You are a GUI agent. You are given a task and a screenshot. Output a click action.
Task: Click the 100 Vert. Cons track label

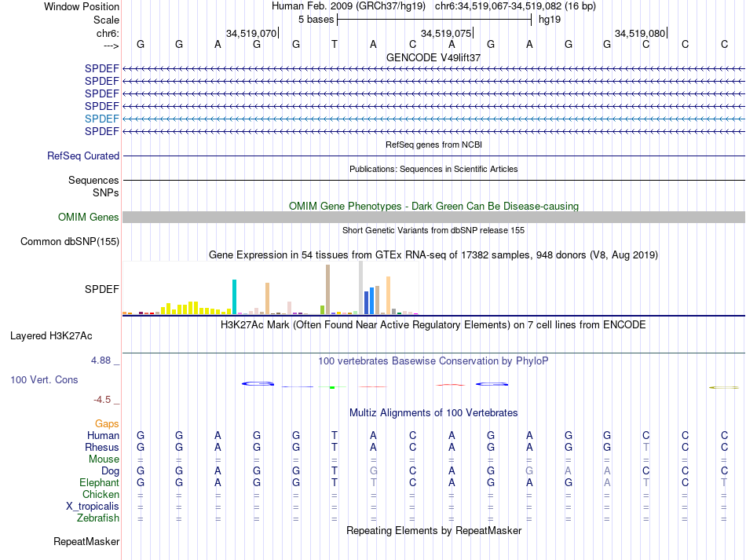44,379
